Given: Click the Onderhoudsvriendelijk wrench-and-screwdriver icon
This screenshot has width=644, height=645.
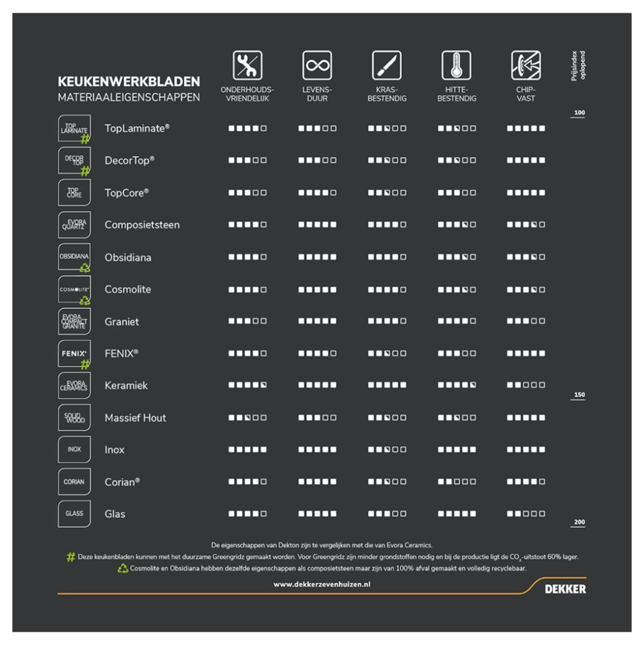Looking at the screenshot, I should tap(247, 65).
